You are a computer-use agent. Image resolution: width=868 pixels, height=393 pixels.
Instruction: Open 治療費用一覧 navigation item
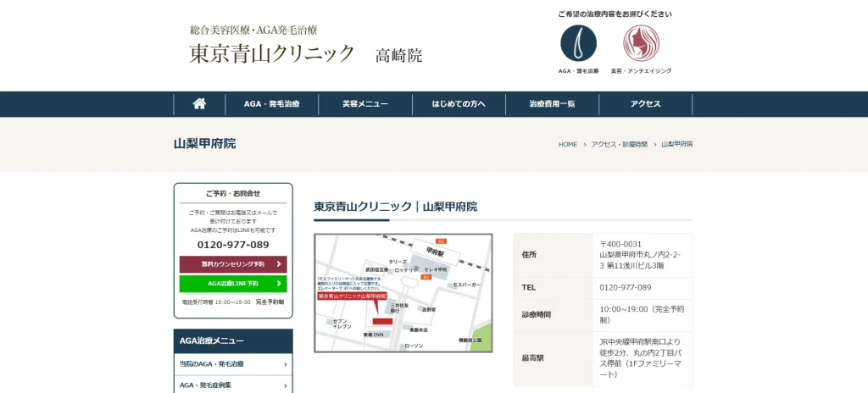pyautogui.click(x=553, y=104)
